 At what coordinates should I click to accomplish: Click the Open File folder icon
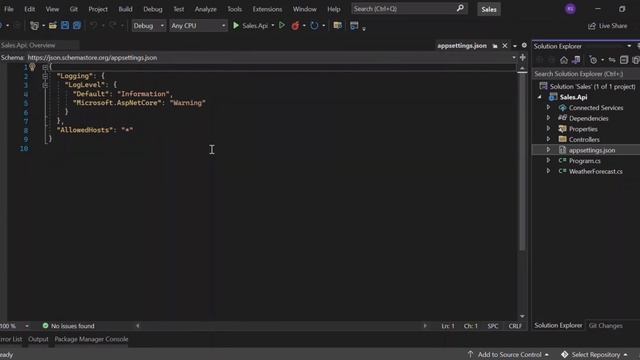pyautogui.click(x=53, y=26)
